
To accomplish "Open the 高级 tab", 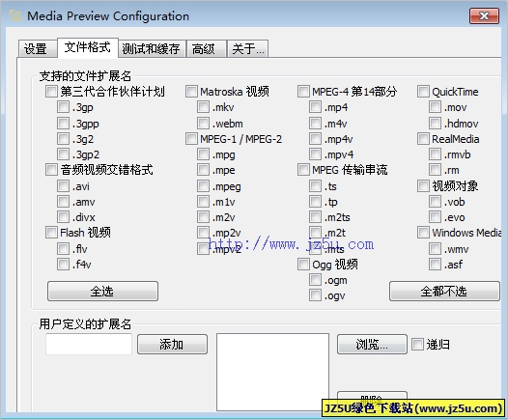I will click(206, 49).
